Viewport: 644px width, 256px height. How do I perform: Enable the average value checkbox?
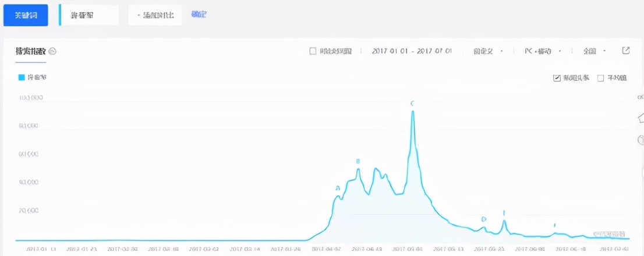[x=600, y=78]
